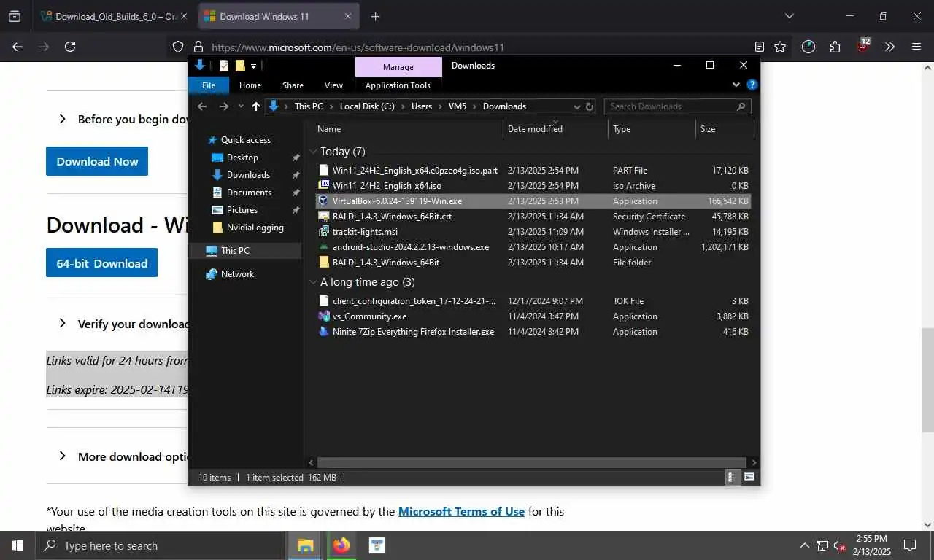The image size is (934, 560).
Task: Open the chevron dropdown after VM5 breadcrumb
Action: [x=474, y=106]
